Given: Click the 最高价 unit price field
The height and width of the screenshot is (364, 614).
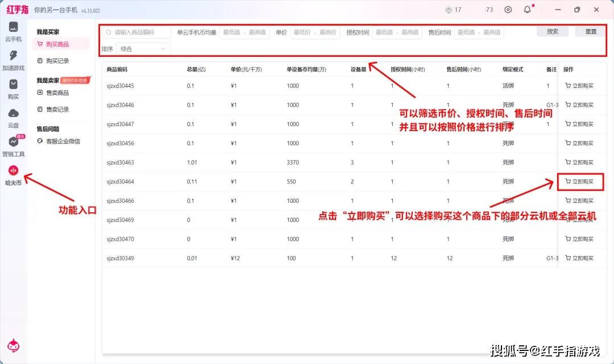Looking at the screenshot, I should pos(328,32).
